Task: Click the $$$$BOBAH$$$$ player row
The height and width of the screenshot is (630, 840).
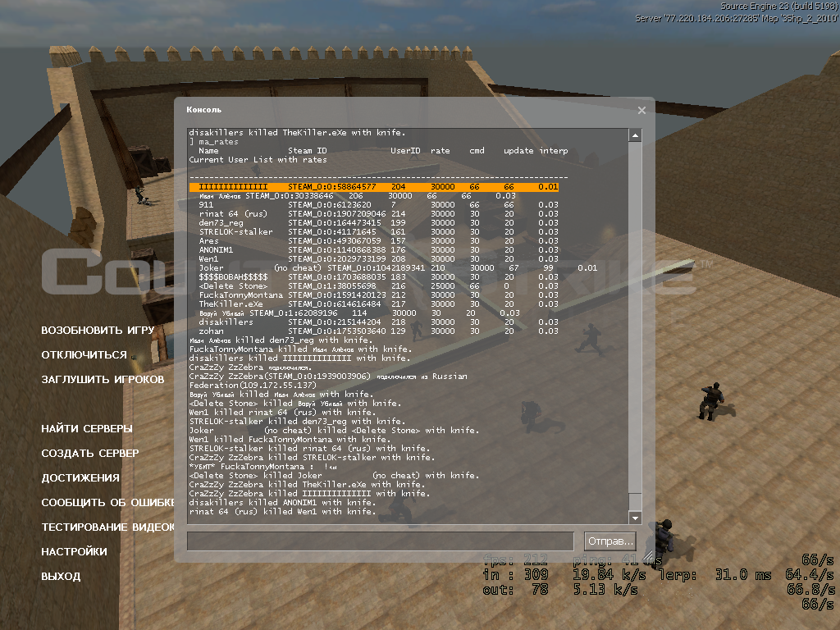Action: (x=379, y=277)
